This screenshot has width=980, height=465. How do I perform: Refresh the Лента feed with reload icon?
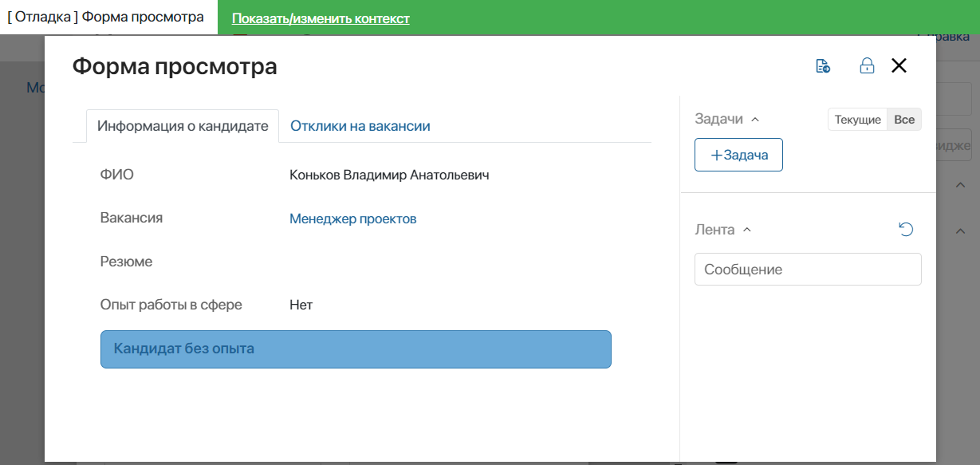906,230
